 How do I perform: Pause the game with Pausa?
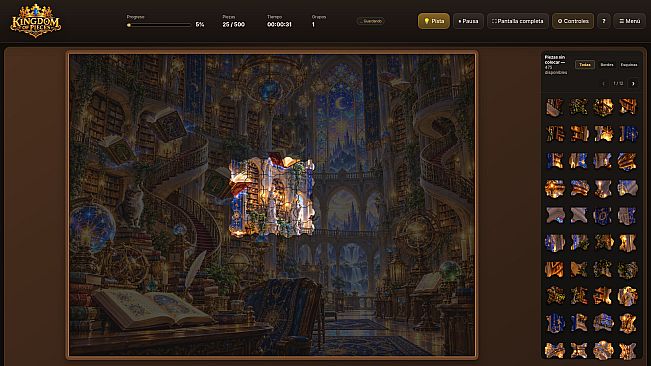(x=468, y=21)
